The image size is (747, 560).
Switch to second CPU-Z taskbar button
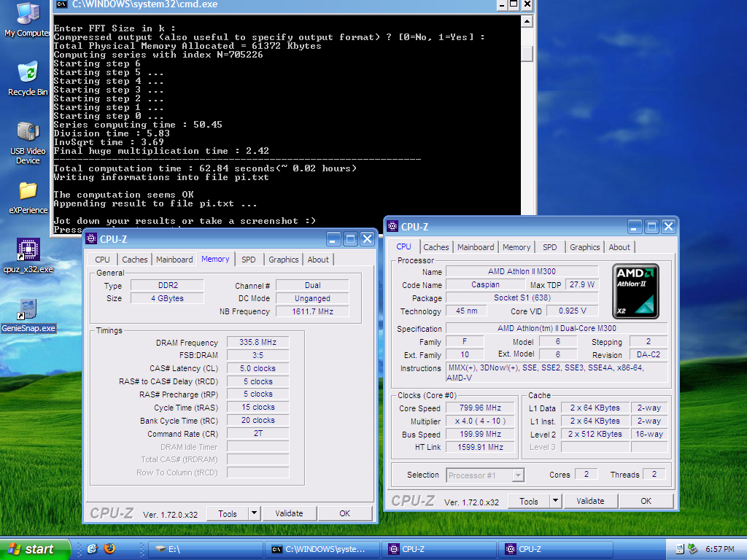[556, 549]
